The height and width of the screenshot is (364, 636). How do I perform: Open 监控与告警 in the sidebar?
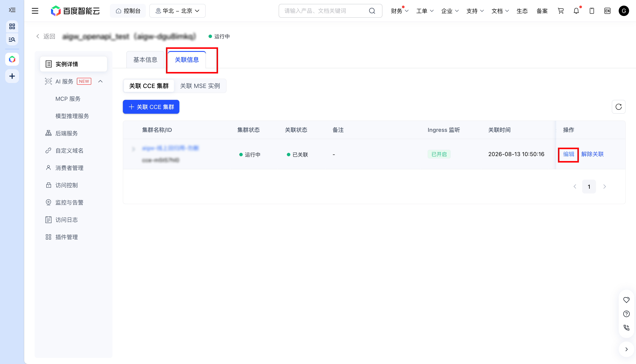tap(69, 202)
